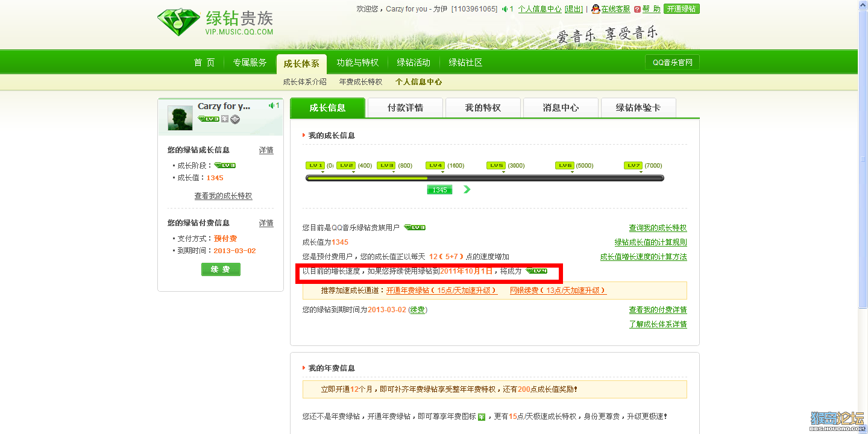Screen dimensions: 868x434
Task: Click the LV1 marker on progress bar
Action: [x=315, y=165]
